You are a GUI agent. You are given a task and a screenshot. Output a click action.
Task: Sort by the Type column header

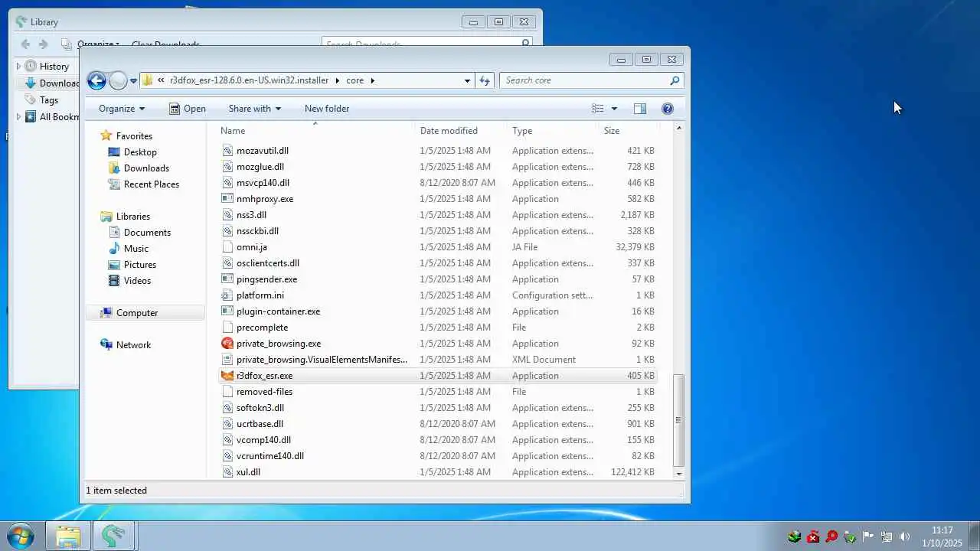(522, 131)
